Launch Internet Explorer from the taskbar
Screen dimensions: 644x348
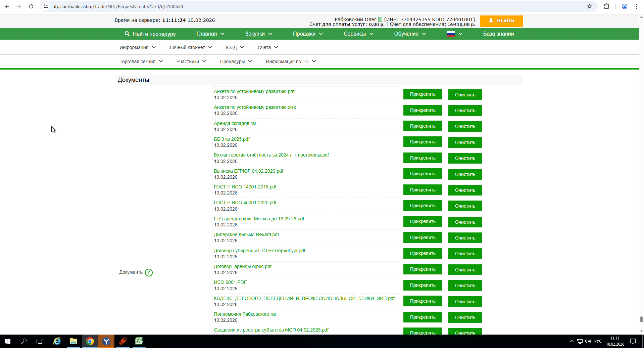(x=57, y=341)
